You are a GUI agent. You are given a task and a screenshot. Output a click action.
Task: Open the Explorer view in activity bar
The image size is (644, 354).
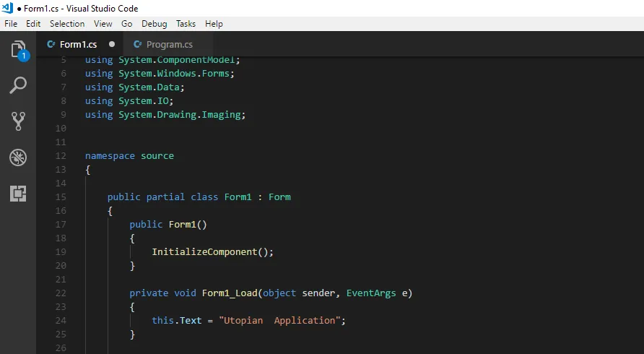(x=18, y=49)
